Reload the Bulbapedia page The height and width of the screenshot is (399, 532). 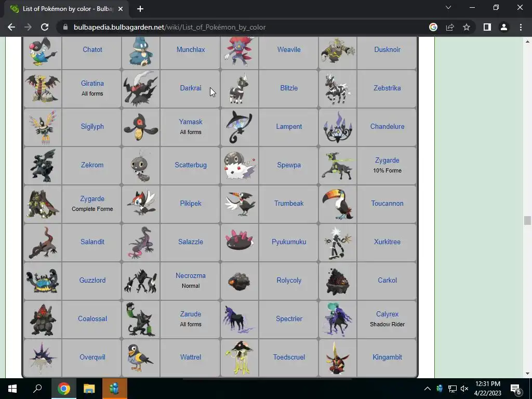click(45, 27)
